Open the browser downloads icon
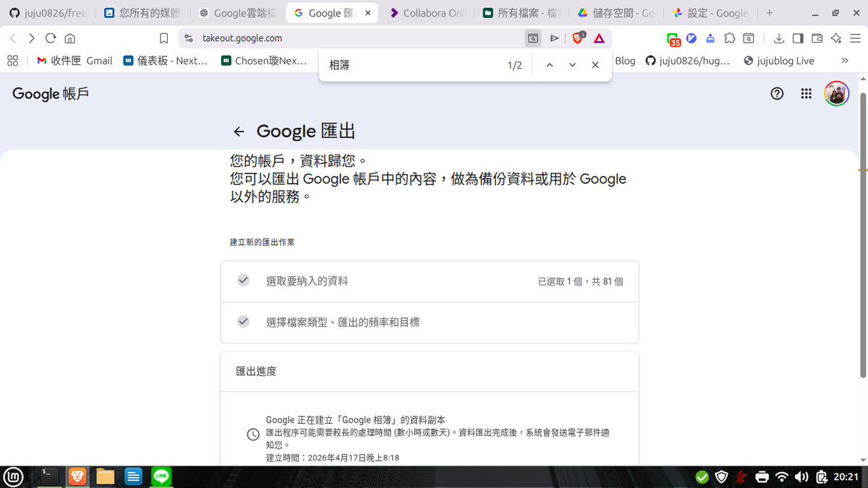 tap(779, 38)
